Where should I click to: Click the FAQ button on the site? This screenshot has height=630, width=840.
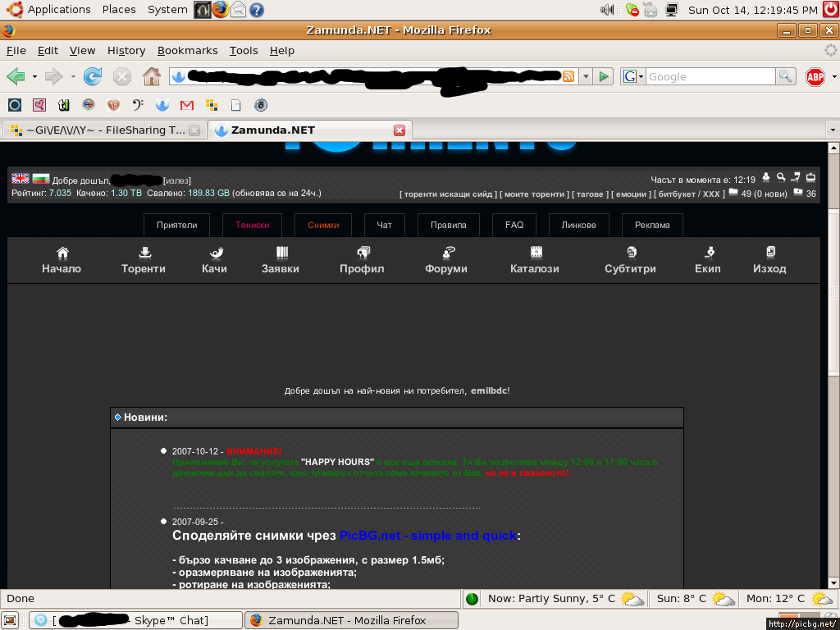(x=514, y=225)
